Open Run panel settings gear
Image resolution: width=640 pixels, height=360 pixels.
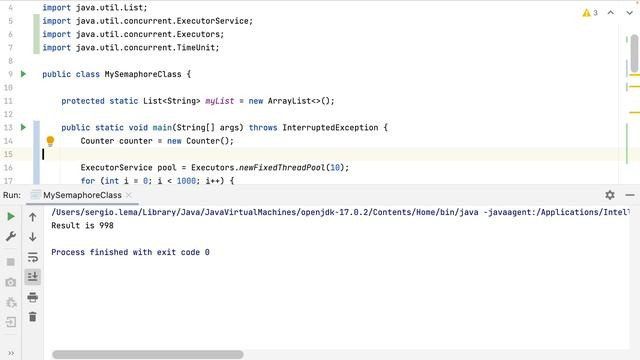[x=610, y=195]
